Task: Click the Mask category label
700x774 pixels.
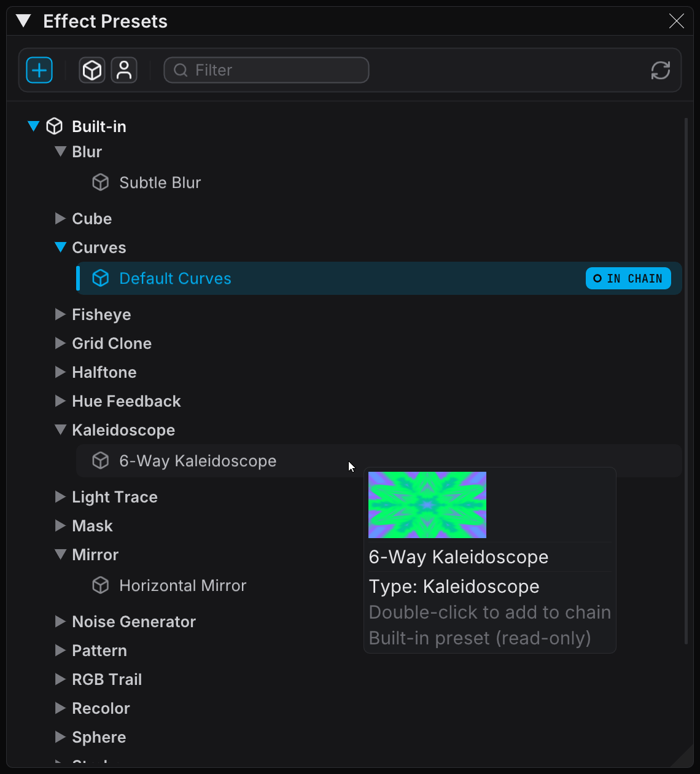Action: pos(92,526)
